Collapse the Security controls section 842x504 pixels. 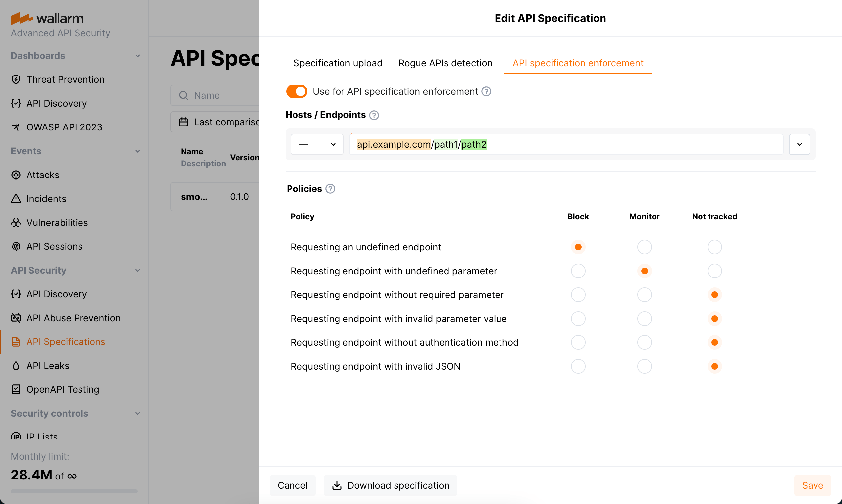[137, 413]
